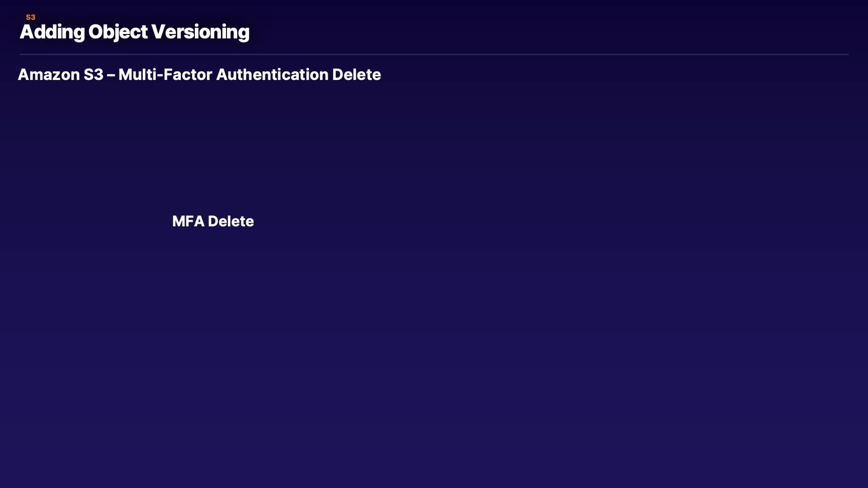868x488 pixels.
Task: Click the word "Object" in the title
Action: click(118, 32)
